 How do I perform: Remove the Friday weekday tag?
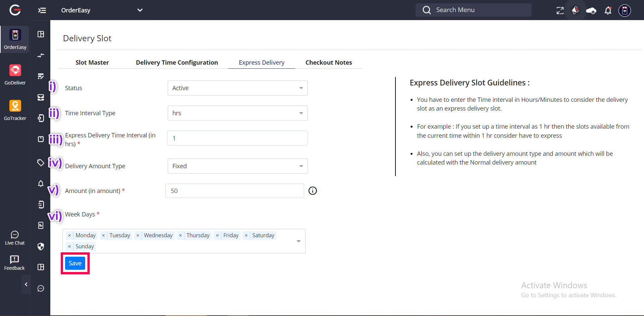coord(217,236)
